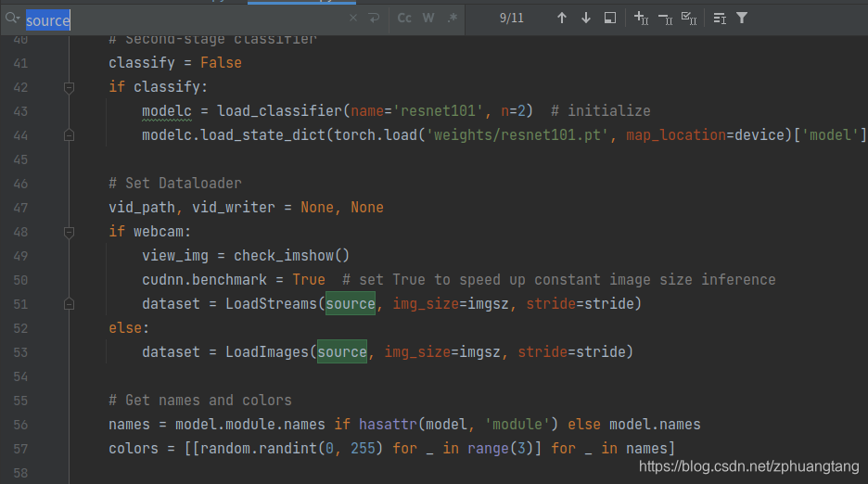Screen dimensions: 868x484
Task: Click 'weights/resnet101.pt' string literal
Action: coord(517,135)
